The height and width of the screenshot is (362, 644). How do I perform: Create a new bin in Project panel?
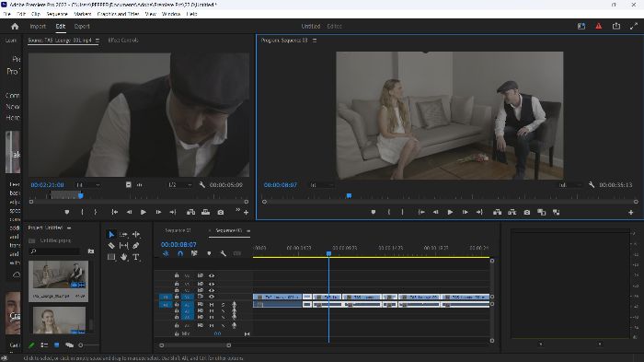pos(91,251)
